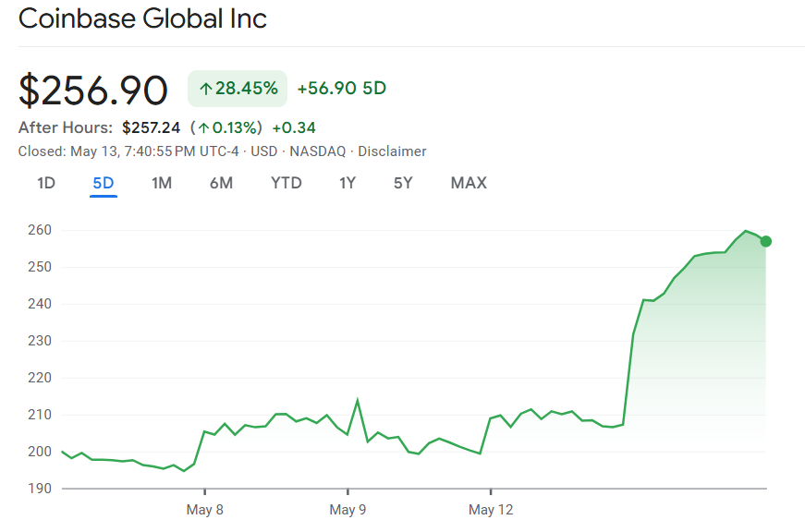The image size is (805, 532).
Task: Show the MAX time range chart
Action: click(469, 183)
